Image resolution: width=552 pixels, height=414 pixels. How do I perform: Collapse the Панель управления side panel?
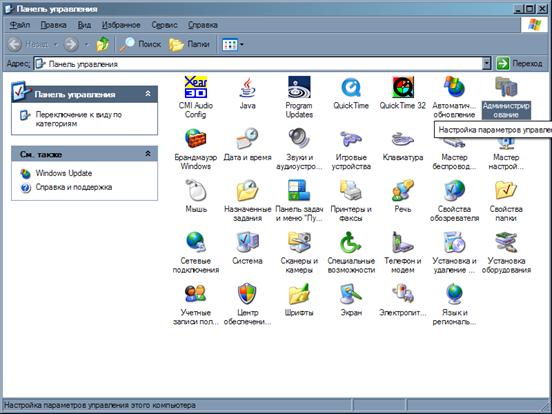tap(148, 94)
